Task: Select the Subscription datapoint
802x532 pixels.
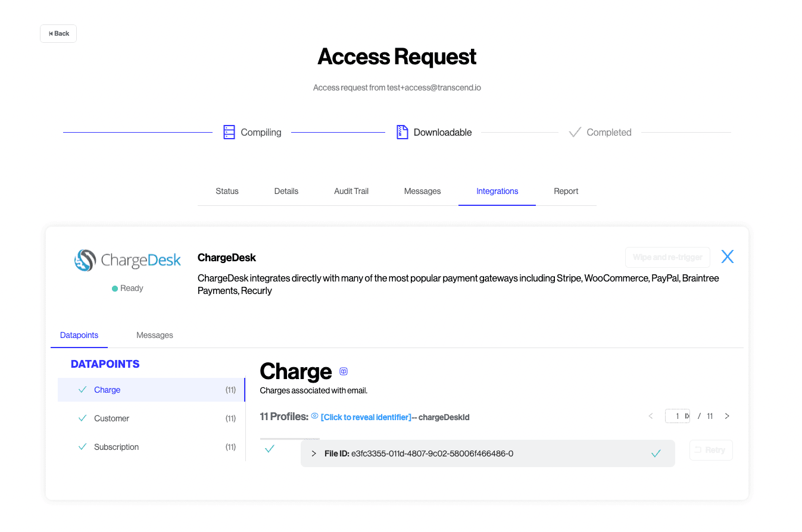Action: point(116,447)
